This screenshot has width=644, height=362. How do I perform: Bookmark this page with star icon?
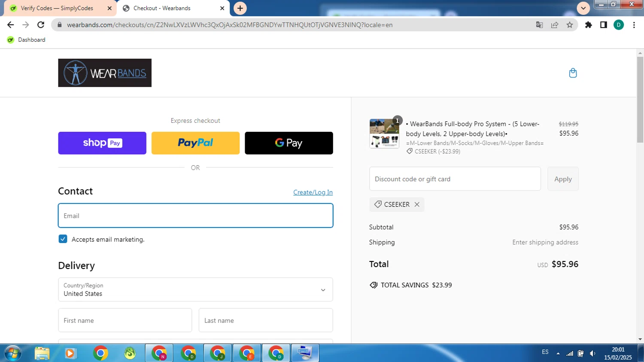click(x=570, y=25)
